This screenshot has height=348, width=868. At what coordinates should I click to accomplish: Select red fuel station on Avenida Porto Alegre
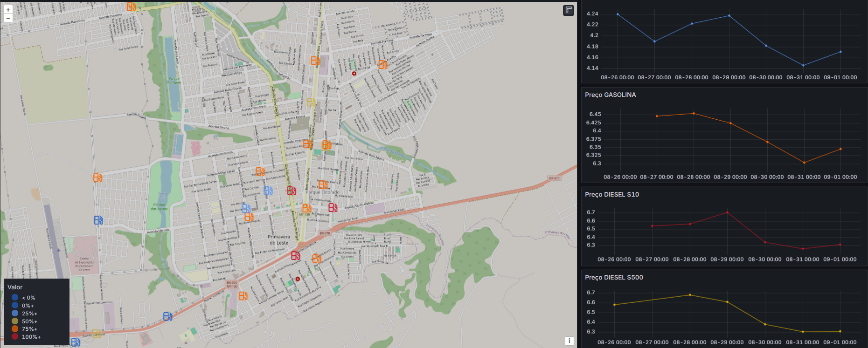tap(292, 191)
